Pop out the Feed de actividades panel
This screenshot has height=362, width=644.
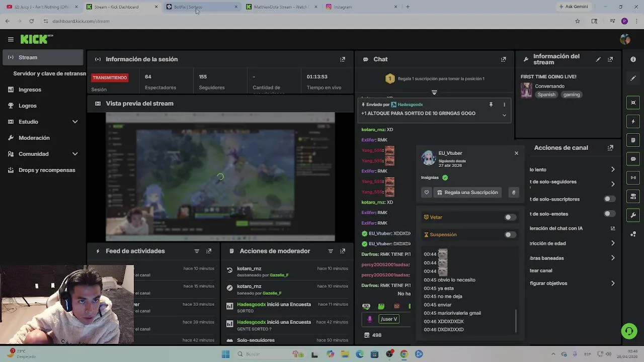pyautogui.click(x=209, y=251)
